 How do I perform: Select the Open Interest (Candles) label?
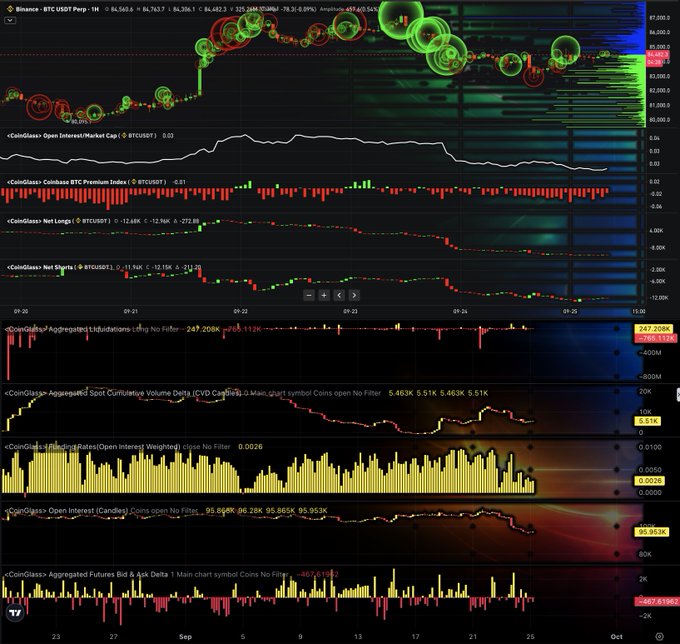(x=66, y=510)
